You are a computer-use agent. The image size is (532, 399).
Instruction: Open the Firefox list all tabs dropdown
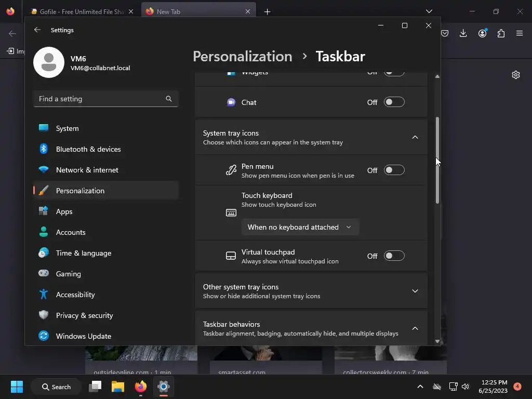coord(429,11)
